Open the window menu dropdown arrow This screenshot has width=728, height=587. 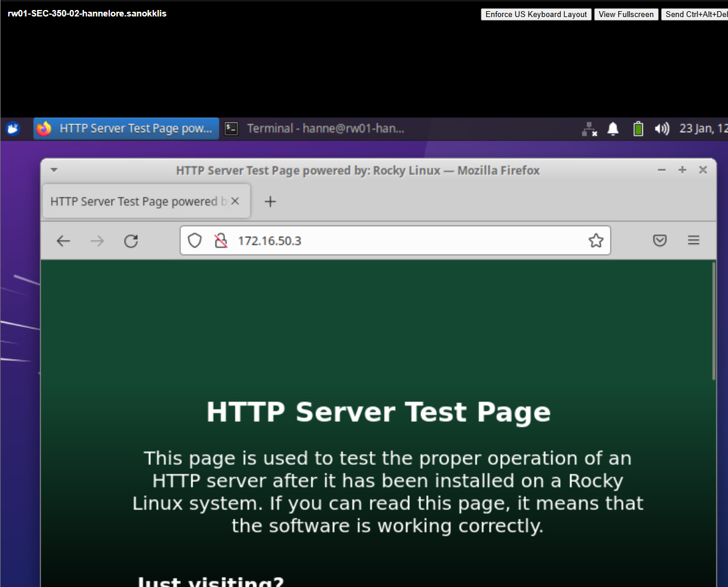point(54,170)
